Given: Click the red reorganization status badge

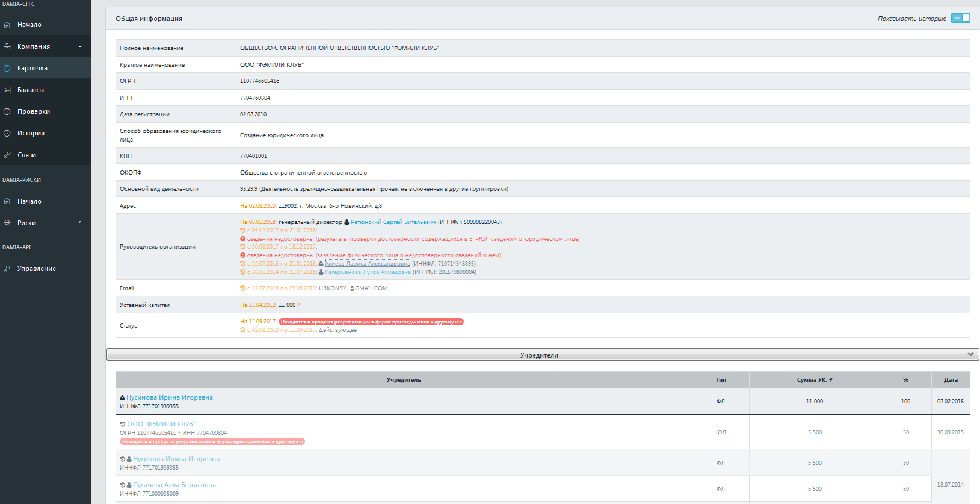Looking at the screenshot, I should 371,322.
